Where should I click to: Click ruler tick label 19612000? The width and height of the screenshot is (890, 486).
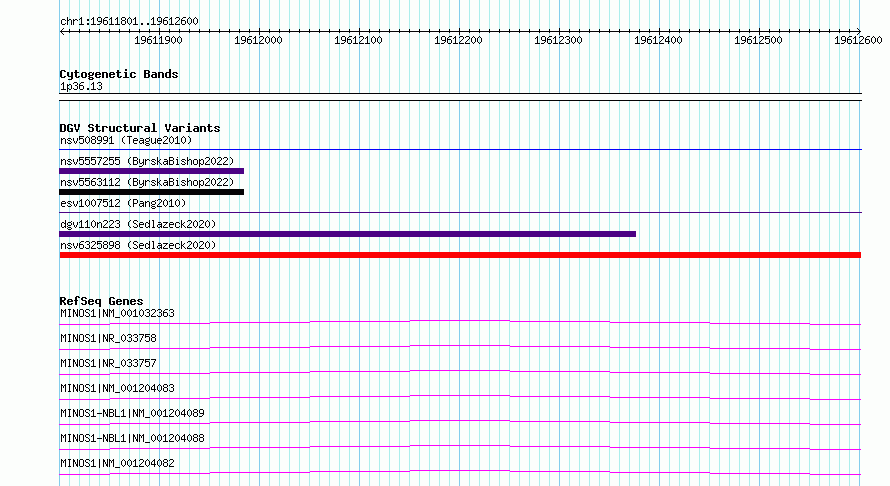pos(258,40)
